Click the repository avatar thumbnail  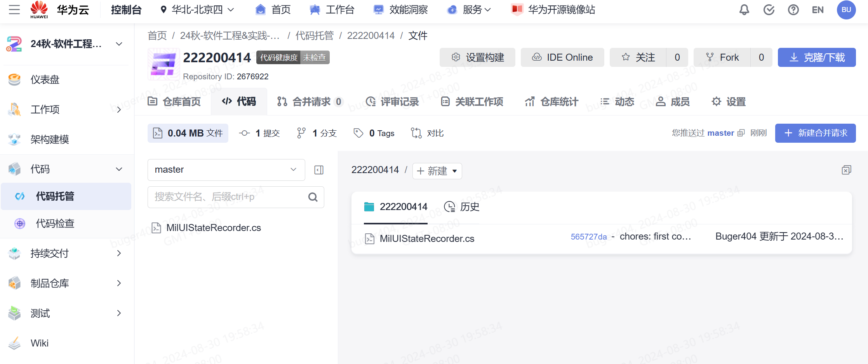pyautogui.click(x=164, y=64)
